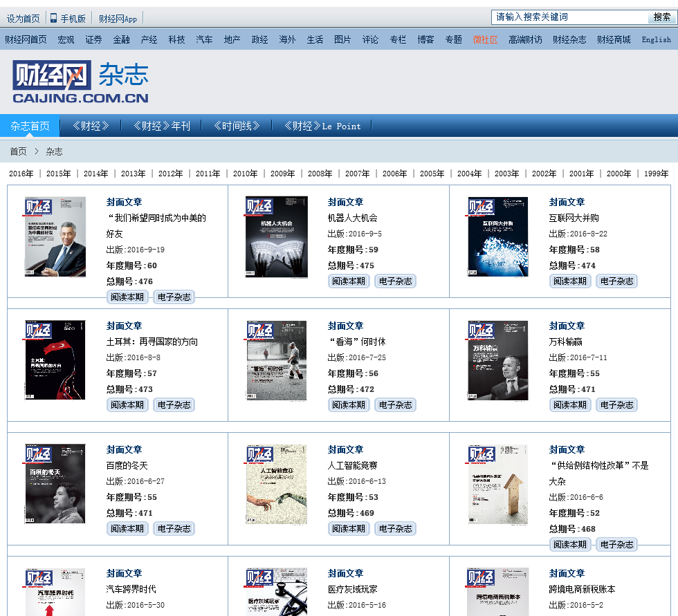Screen dimensions: 678x616
Task: Open the 医疗灰域玩家 cover thumbnail
Action: point(276,592)
